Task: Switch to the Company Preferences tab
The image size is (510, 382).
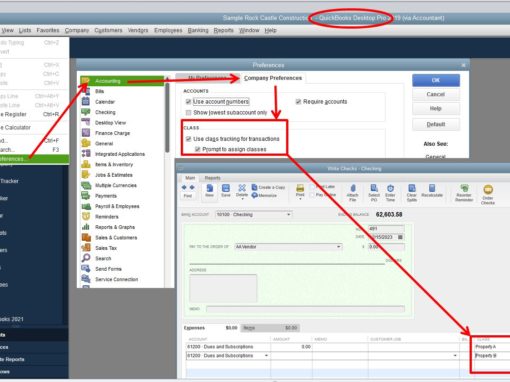Action: [x=273, y=78]
